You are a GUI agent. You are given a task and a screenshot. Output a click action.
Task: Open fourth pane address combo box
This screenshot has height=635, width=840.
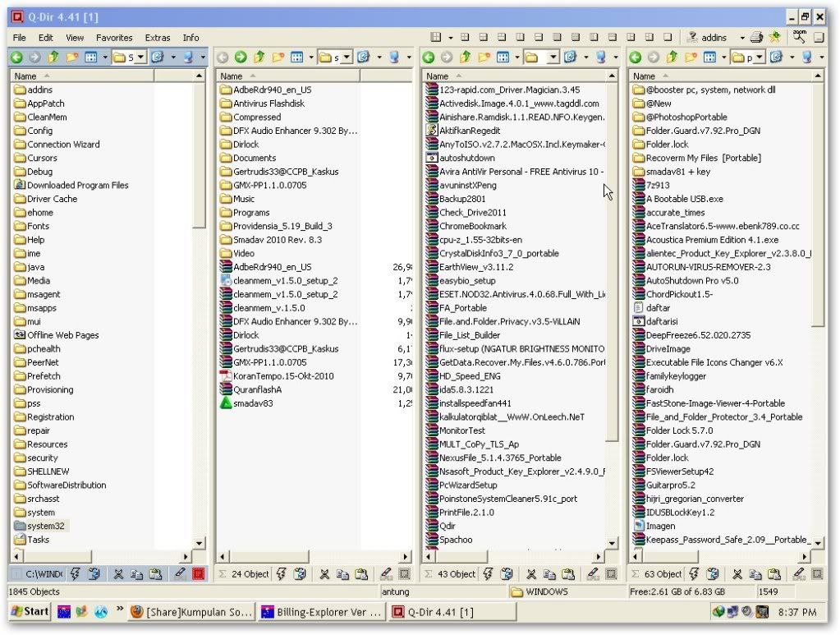[x=759, y=57]
